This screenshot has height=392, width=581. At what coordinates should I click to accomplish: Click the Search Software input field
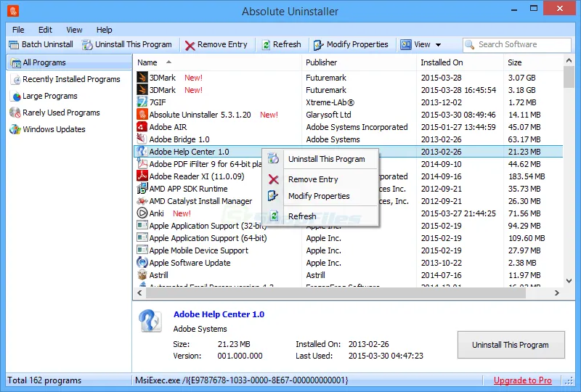pos(516,45)
